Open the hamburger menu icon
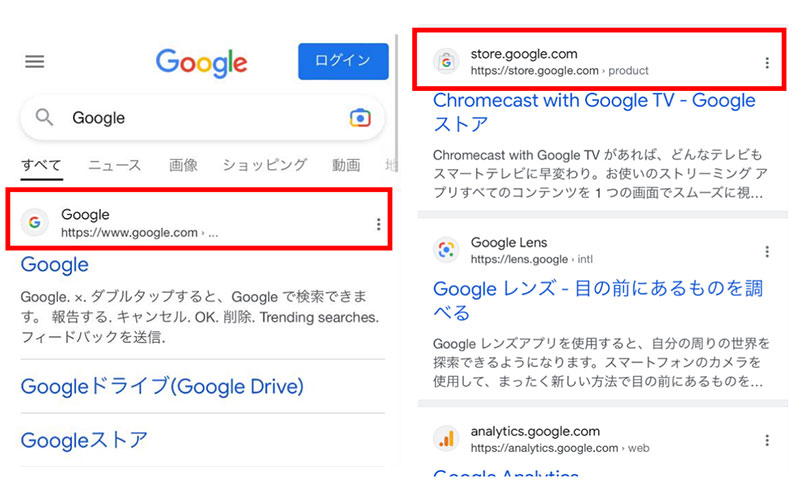 coord(35,62)
